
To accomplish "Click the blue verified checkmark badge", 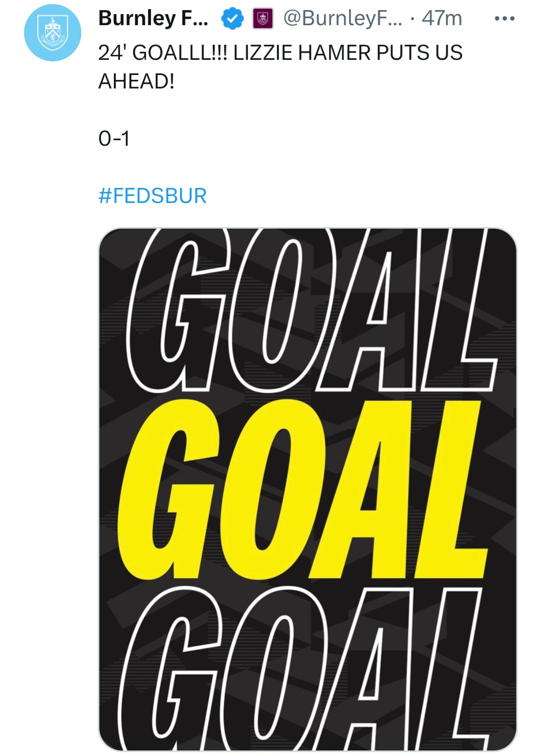I will pos(232,19).
